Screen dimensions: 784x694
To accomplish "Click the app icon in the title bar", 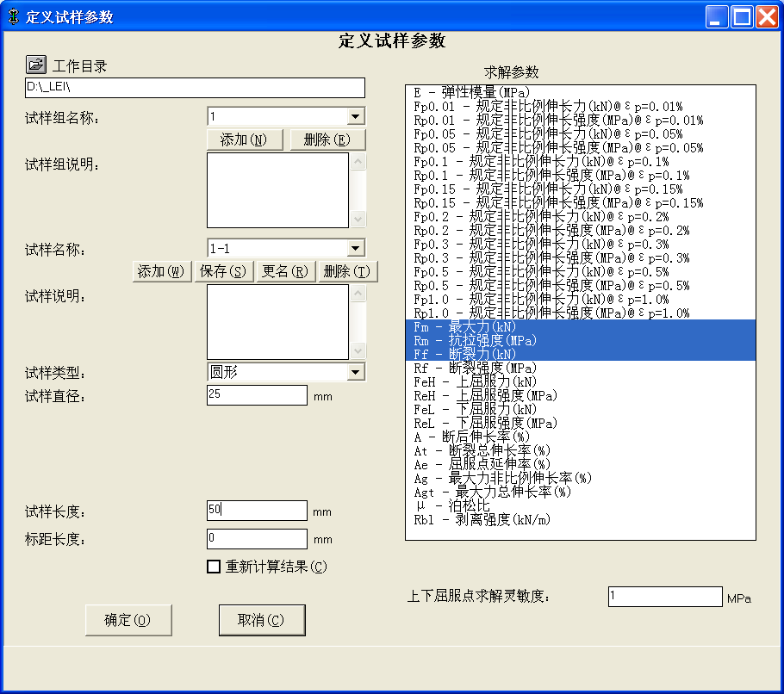I will coord(14,16).
